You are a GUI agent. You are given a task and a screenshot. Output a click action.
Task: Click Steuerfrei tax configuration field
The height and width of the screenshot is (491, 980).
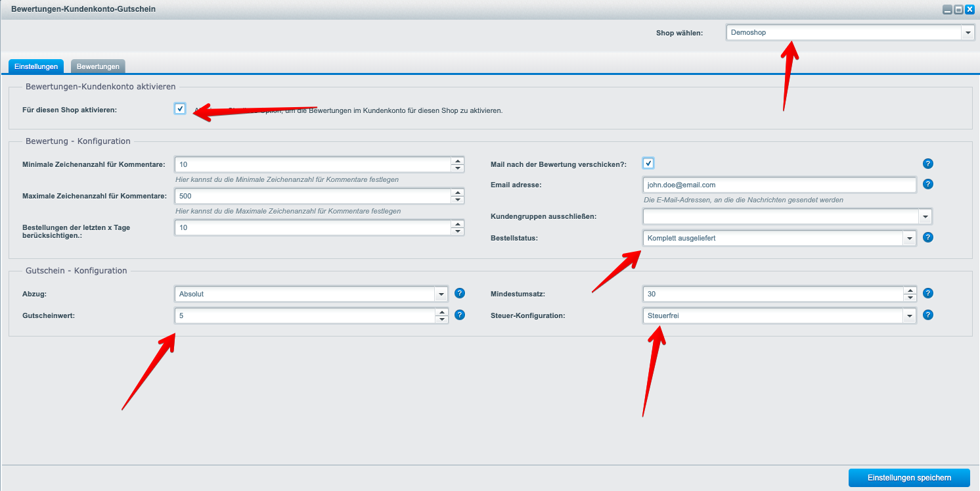(x=774, y=316)
